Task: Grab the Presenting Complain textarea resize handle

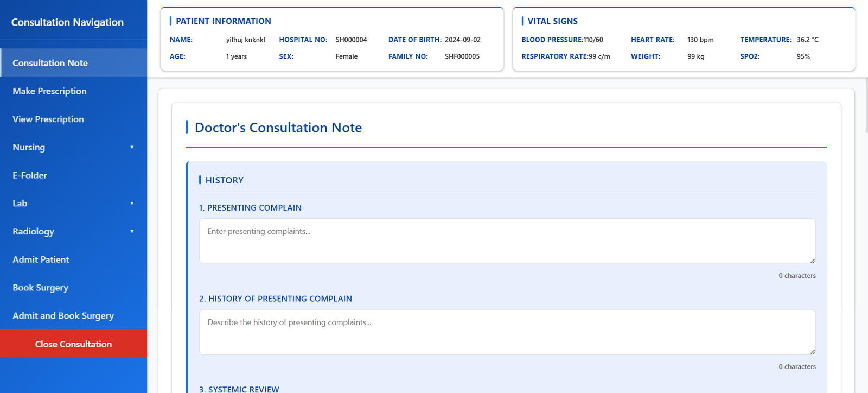Action: pos(812,261)
